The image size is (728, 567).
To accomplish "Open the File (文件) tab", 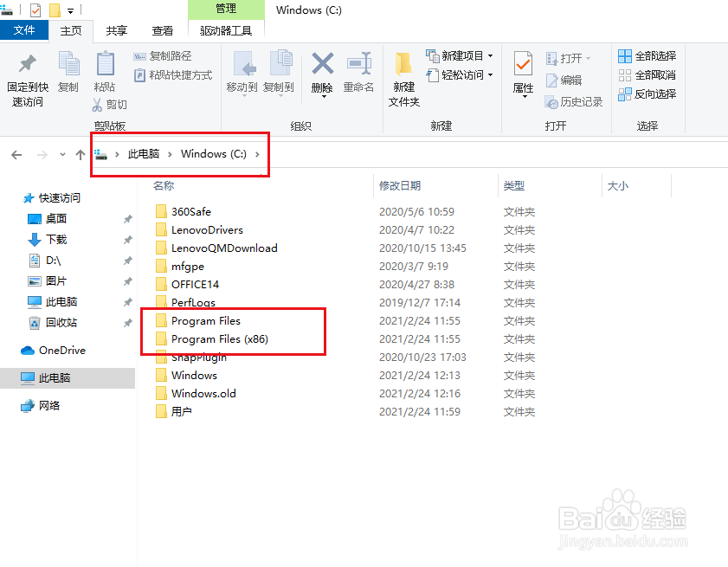I will point(24,30).
